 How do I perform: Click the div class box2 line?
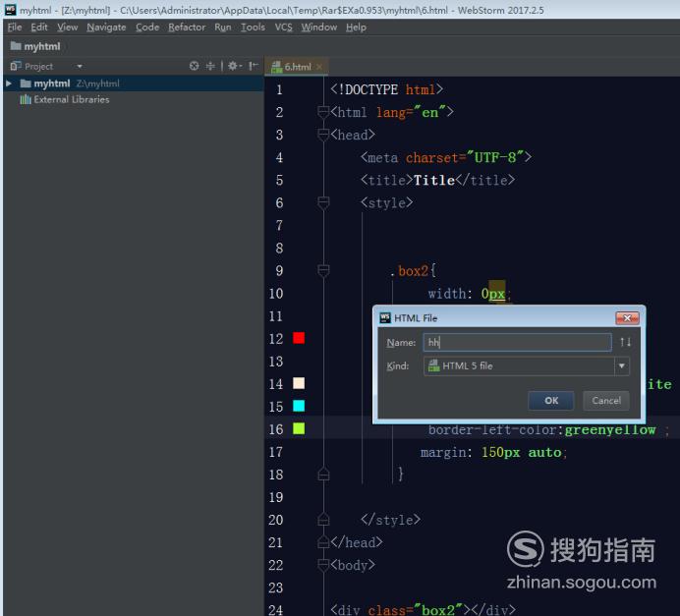tap(423, 610)
